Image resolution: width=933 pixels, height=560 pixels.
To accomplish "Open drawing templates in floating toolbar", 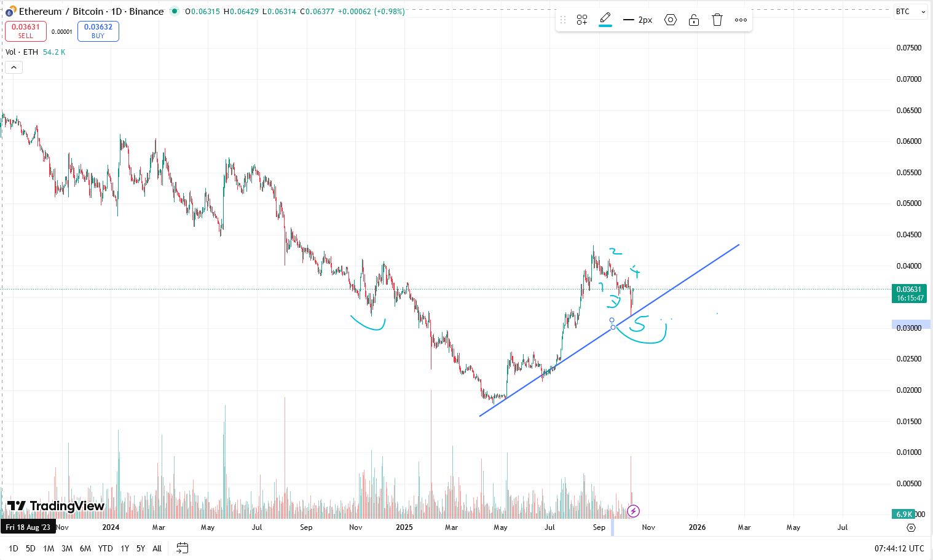I will coord(582,20).
